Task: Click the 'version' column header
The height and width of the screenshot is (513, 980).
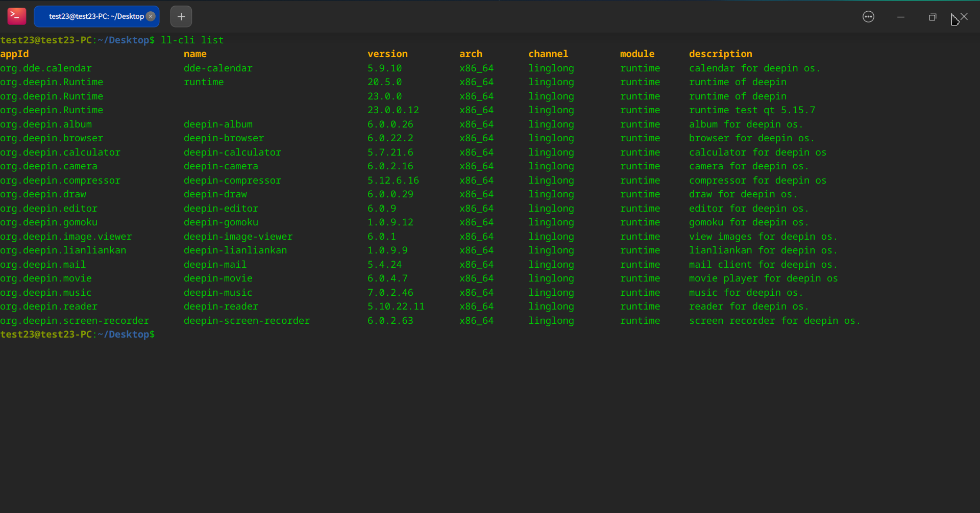Action: pyautogui.click(x=387, y=54)
